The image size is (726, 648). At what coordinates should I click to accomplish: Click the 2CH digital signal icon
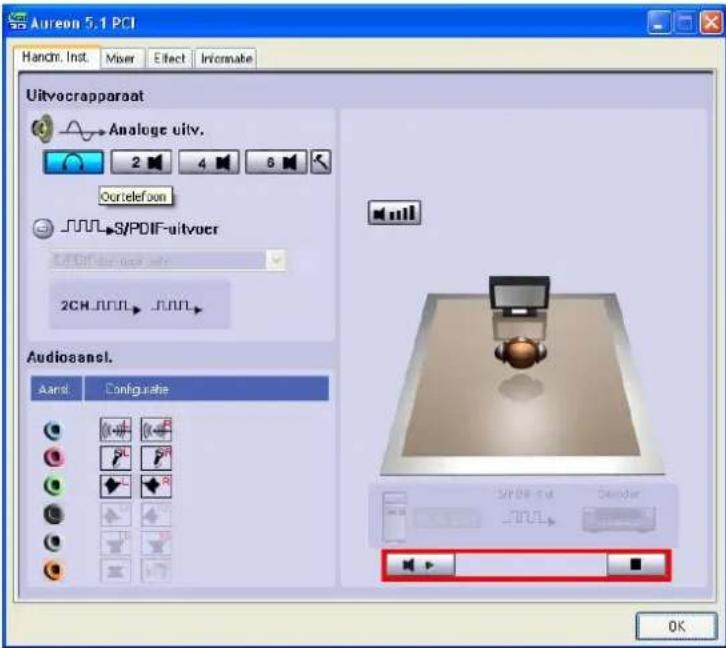point(101,307)
